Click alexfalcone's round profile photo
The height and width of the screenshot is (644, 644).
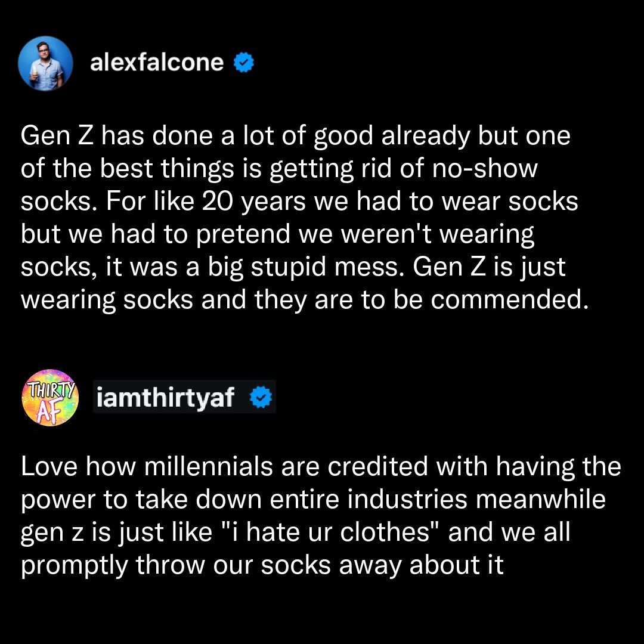coord(45,63)
